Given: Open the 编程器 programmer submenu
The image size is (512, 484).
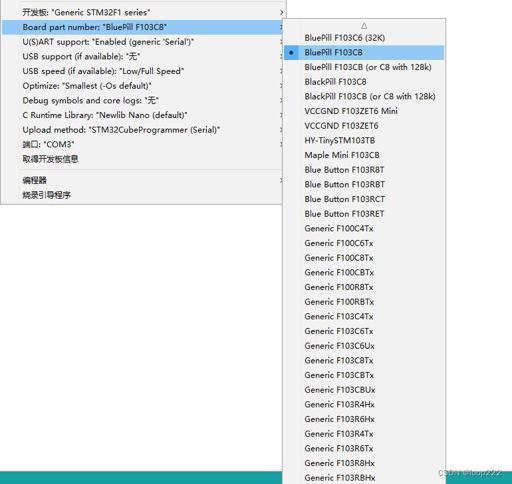Looking at the screenshot, I should 143,180.
